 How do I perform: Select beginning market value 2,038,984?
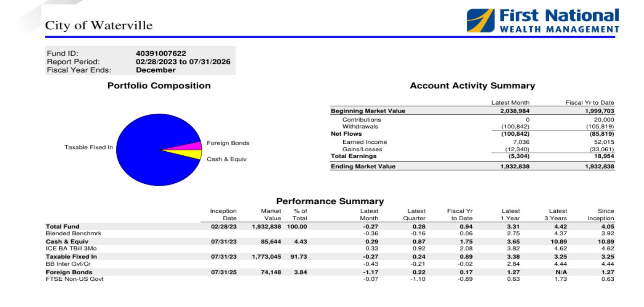point(514,111)
